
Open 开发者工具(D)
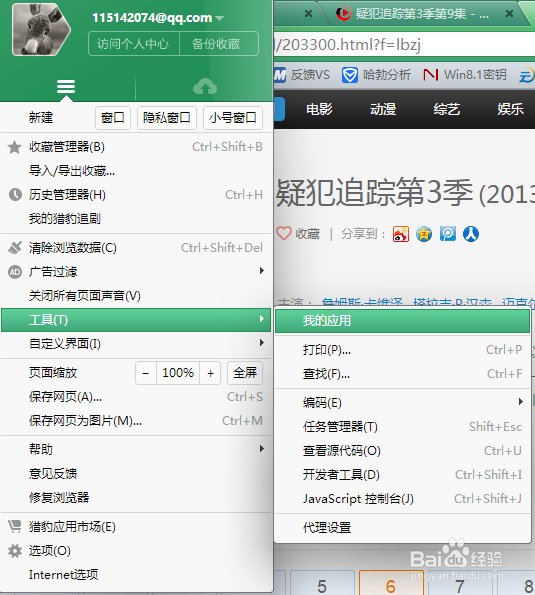pyautogui.click(x=402, y=474)
